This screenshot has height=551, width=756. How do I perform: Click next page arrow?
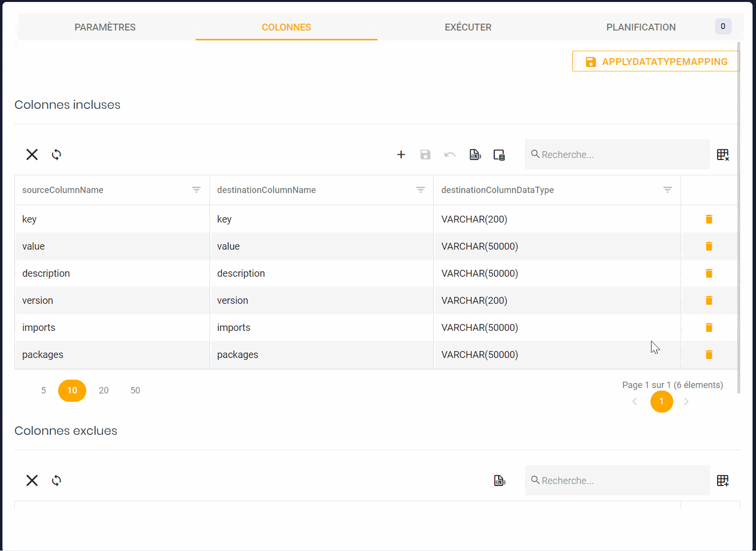coord(686,402)
